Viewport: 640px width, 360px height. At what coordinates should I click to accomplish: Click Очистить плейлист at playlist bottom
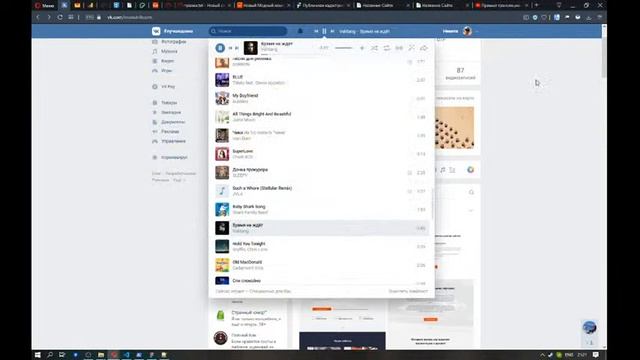[408, 291]
